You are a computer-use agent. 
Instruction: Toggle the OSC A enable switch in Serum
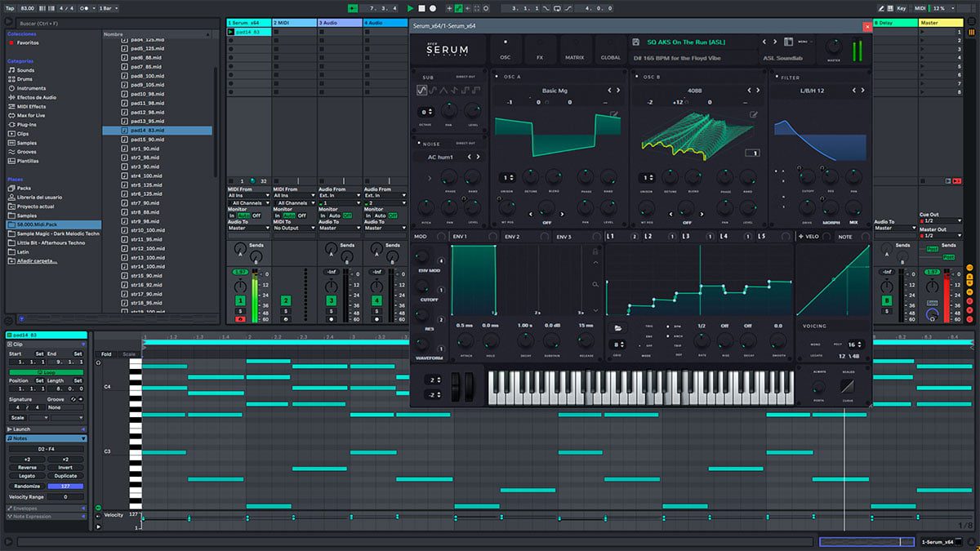[497, 77]
